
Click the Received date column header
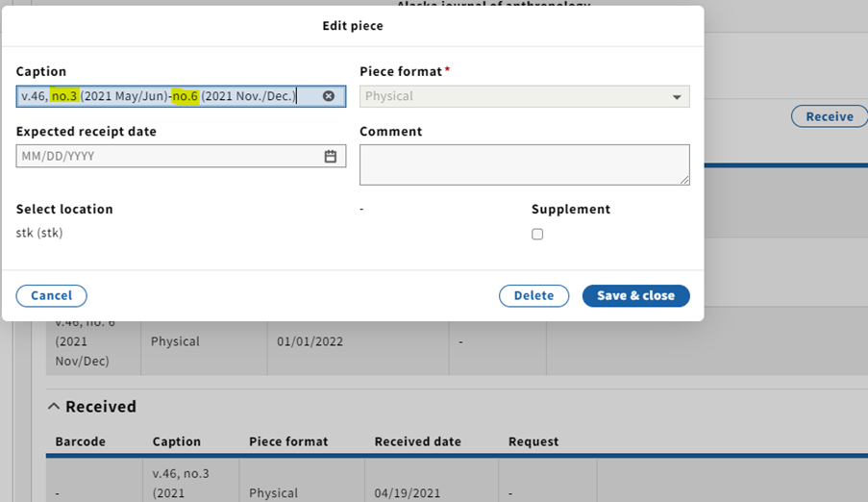point(417,441)
